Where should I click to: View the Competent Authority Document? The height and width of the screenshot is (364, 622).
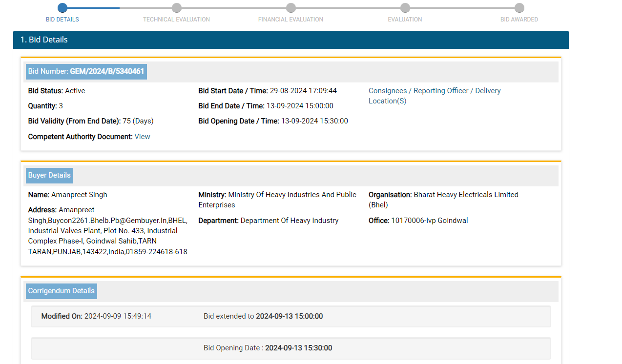tap(143, 137)
